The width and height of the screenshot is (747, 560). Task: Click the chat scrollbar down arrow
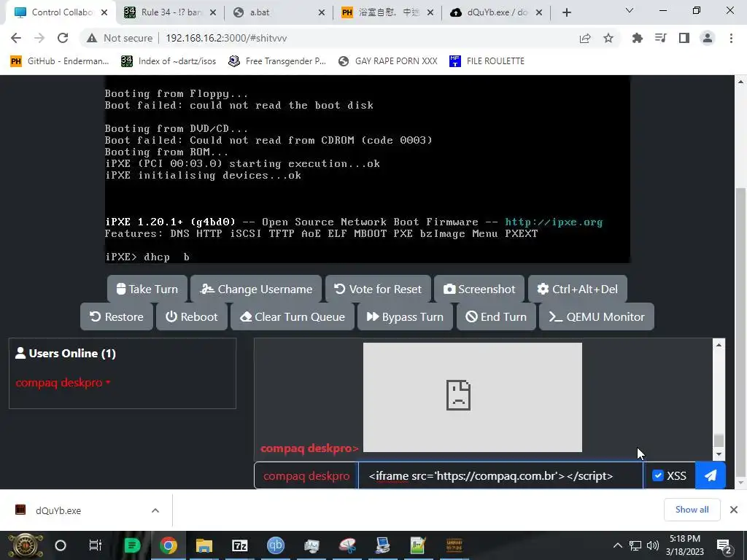[719, 454]
